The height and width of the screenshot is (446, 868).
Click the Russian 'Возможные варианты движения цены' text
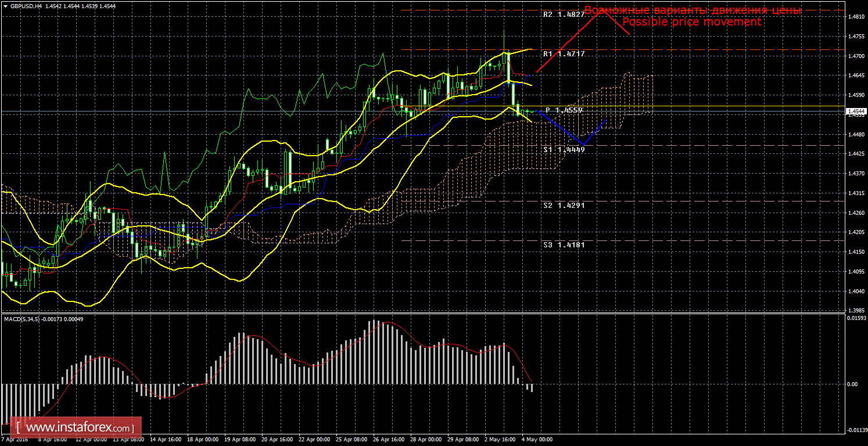coord(693,10)
